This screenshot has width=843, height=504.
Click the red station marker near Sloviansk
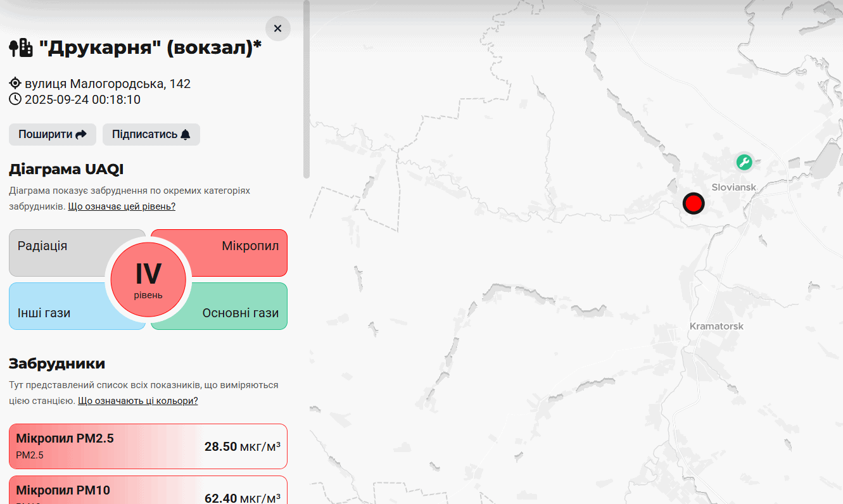(x=694, y=204)
